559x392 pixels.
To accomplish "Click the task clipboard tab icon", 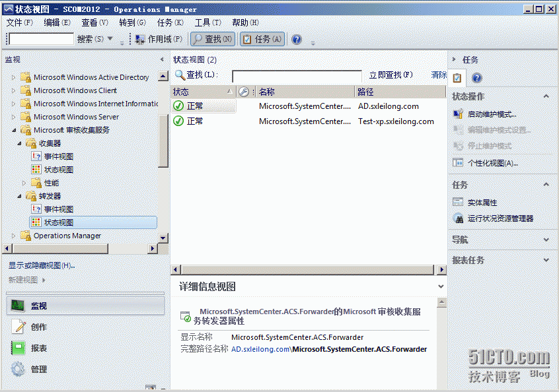I will 457,78.
